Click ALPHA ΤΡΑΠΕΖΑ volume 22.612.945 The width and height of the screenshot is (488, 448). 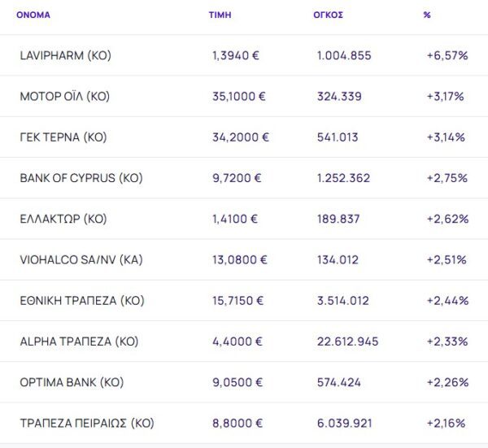pos(347,341)
